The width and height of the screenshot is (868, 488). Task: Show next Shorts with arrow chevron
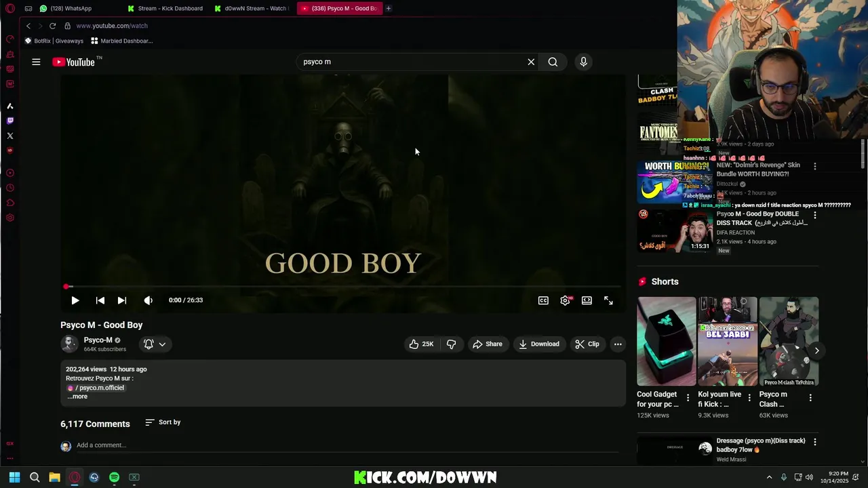pyautogui.click(x=816, y=350)
